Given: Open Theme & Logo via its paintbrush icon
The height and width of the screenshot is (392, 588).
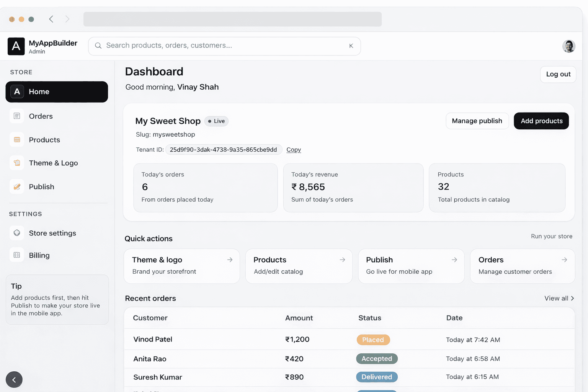Looking at the screenshot, I should pyautogui.click(x=17, y=163).
